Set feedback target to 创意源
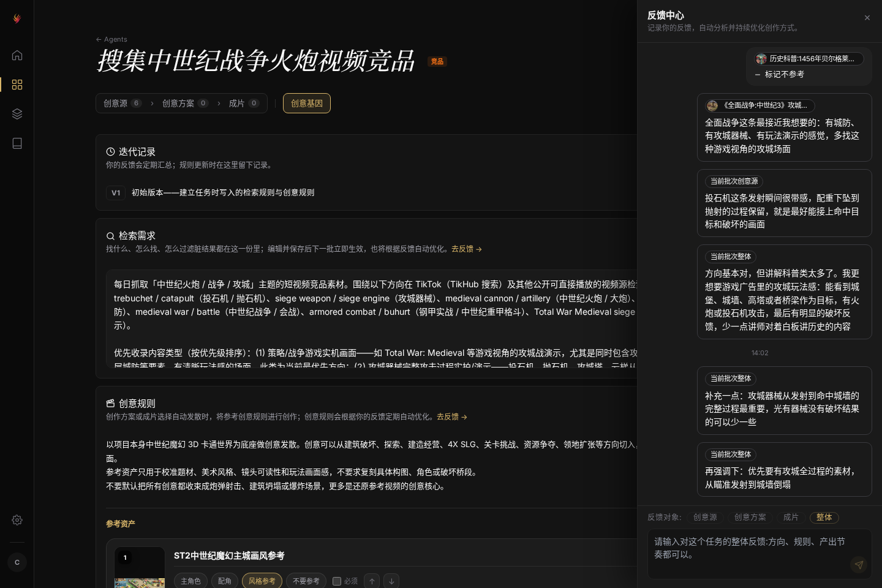 [705, 518]
